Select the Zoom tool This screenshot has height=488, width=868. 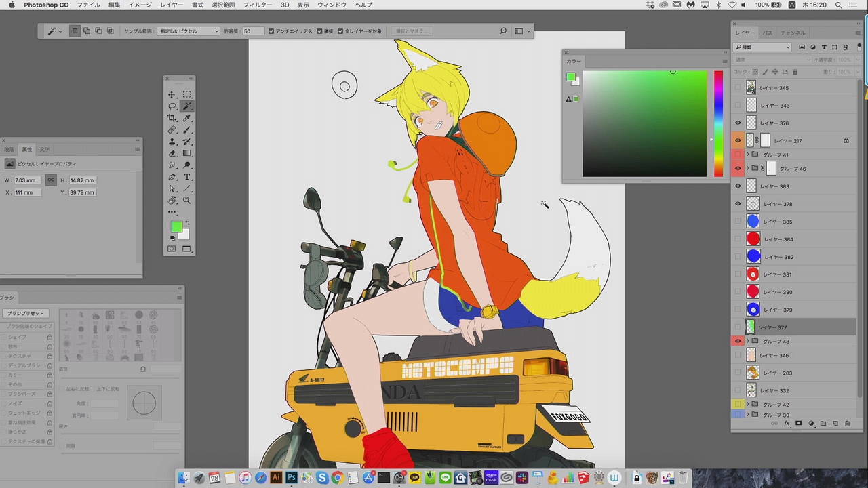tap(187, 201)
